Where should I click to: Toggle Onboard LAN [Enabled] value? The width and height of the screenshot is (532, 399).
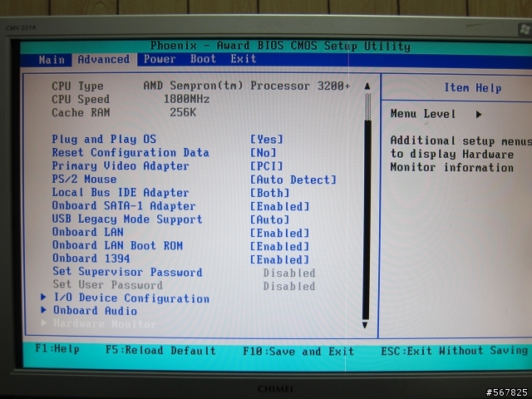tap(279, 233)
